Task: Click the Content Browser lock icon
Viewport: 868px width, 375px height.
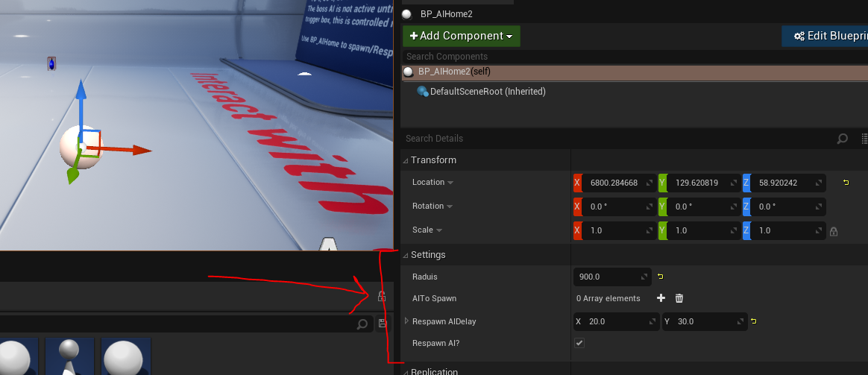Action: pos(381,296)
